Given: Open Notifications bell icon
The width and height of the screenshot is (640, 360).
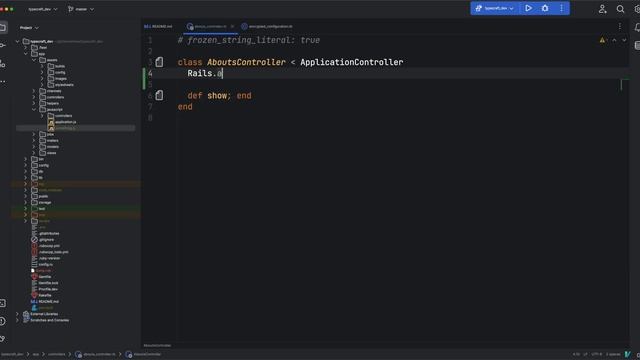Looking at the screenshot, I should point(637,27).
